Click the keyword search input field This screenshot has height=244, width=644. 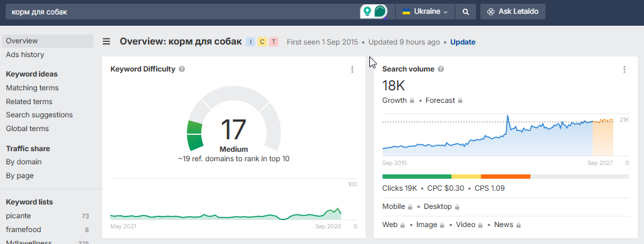[x=182, y=12]
